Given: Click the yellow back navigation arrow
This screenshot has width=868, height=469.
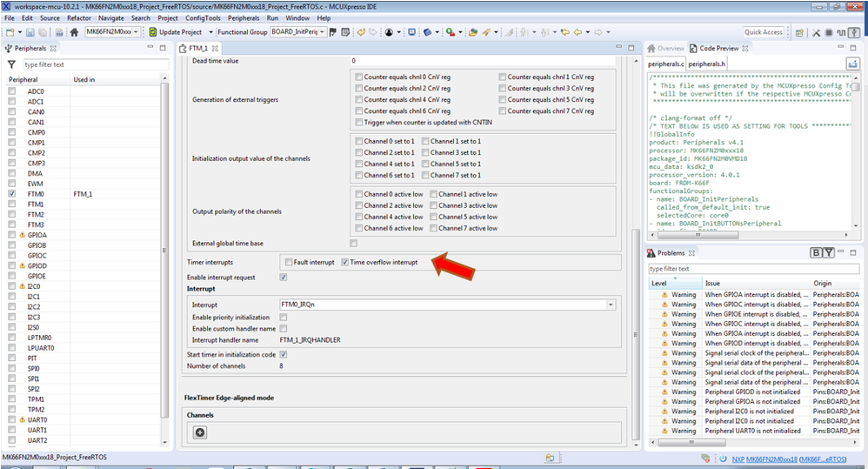Looking at the screenshot, I should point(578,32).
